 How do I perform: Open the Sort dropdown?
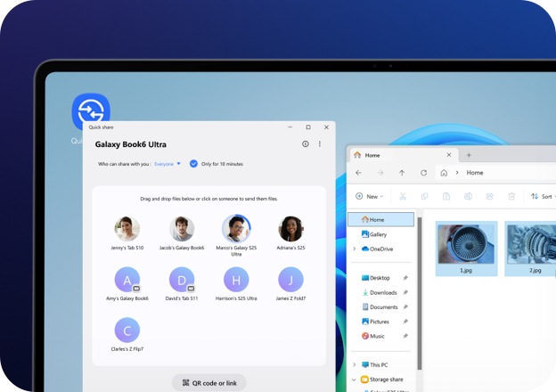click(x=543, y=196)
